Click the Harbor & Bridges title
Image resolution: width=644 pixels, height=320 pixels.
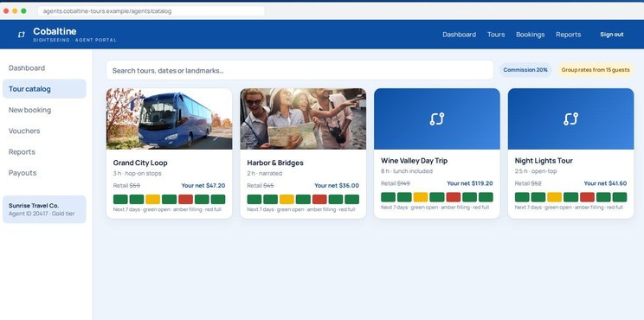(275, 163)
